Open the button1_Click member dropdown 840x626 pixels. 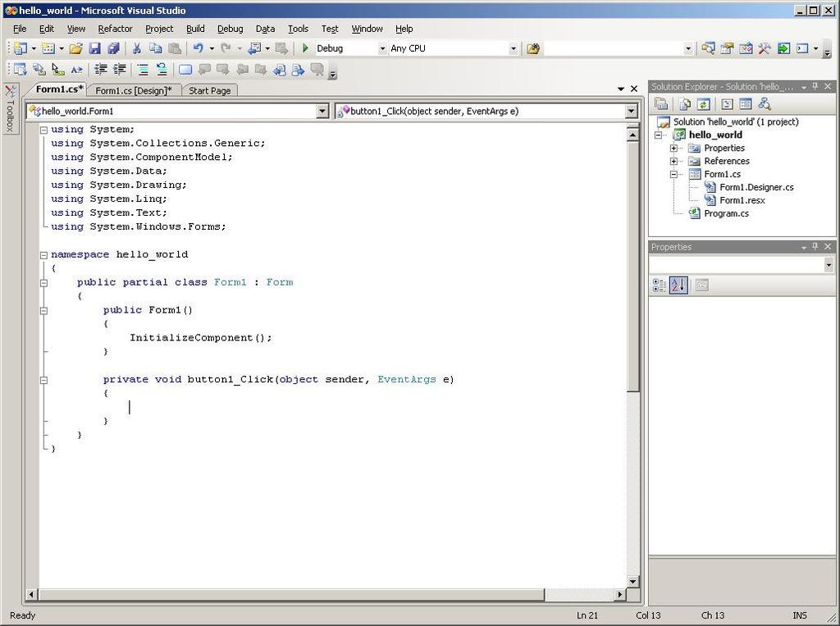pyautogui.click(x=631, y=111)
